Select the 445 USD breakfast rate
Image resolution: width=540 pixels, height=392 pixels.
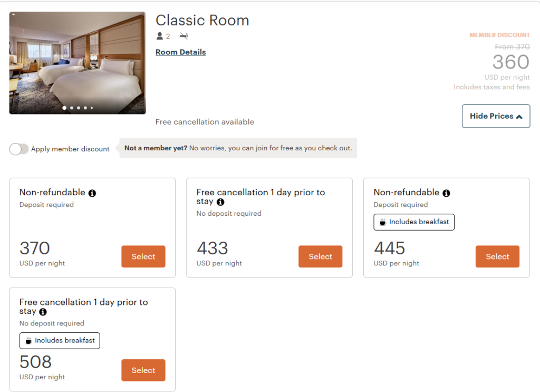[497, 256]
